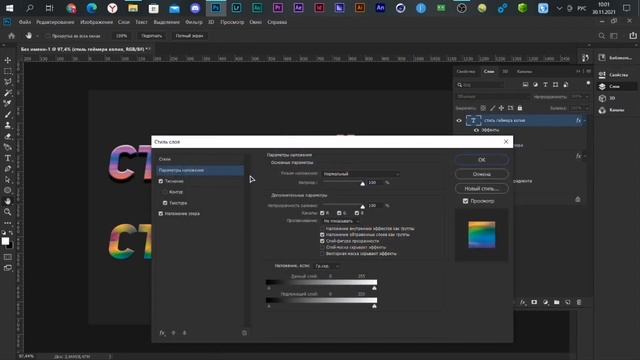Select the Brush tool
This screenshot has height=360, width=640.
8,115
